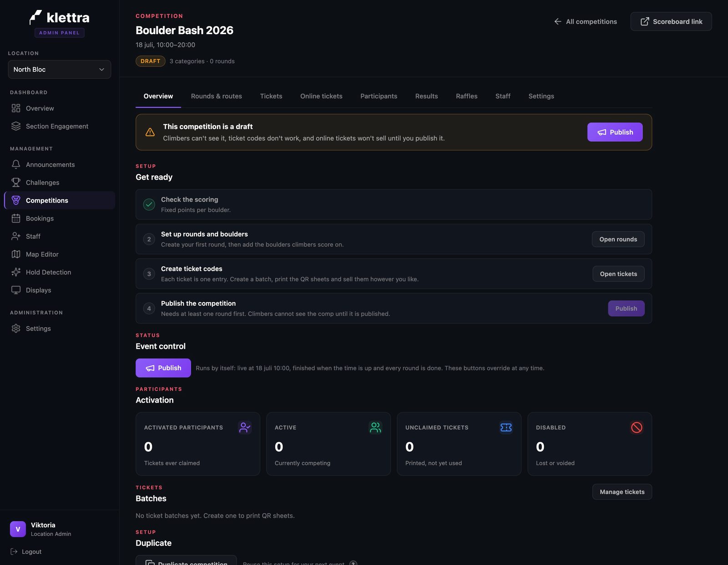The height and width of the screenshot is (565, 728).
Task: Go to the Online tickets tab
Action: point(321,96)
